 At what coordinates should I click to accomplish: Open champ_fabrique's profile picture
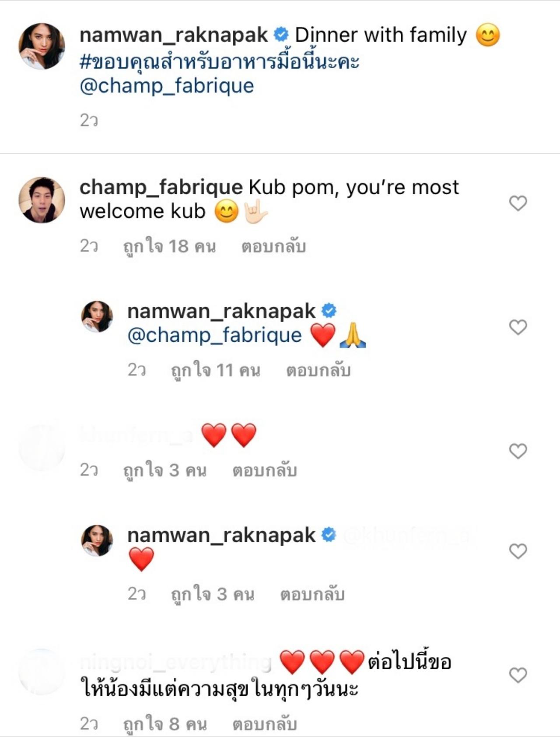pos(42,200)
